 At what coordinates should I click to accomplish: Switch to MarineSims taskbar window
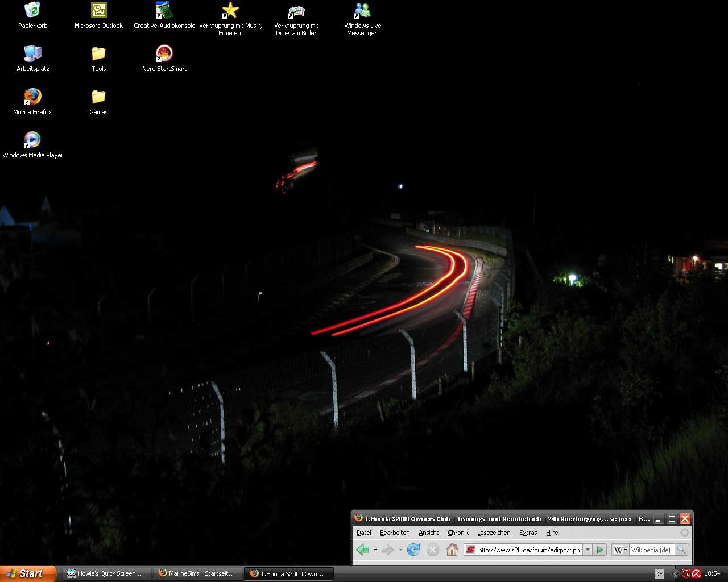[x=197, y=573]
